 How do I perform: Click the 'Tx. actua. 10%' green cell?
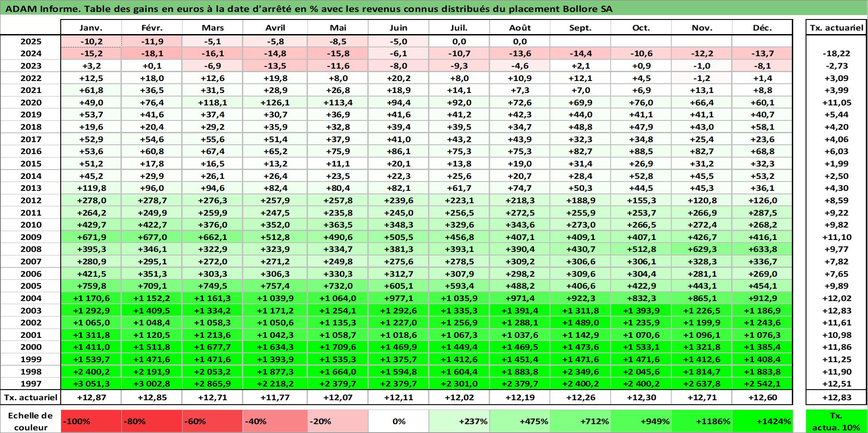[x=836, y=421]
